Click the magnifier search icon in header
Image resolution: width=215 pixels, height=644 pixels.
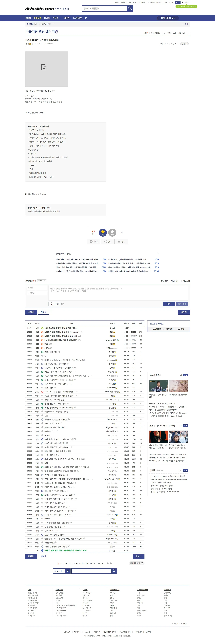[130, 9]
